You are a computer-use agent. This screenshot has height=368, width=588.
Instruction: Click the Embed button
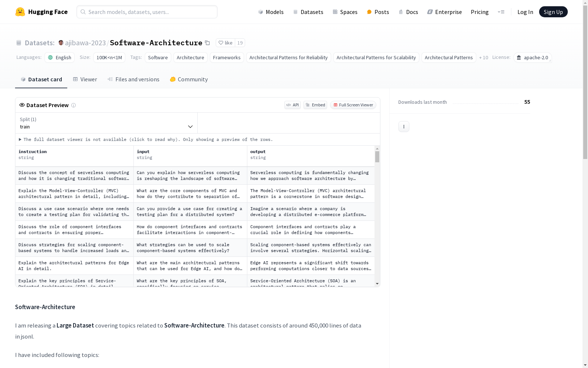click(x=315, y=105)
